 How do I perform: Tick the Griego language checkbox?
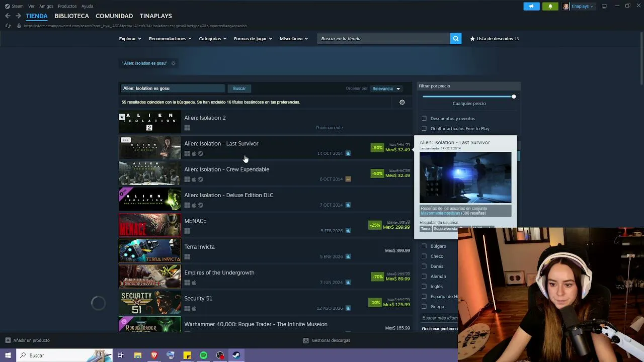(424, 307)
